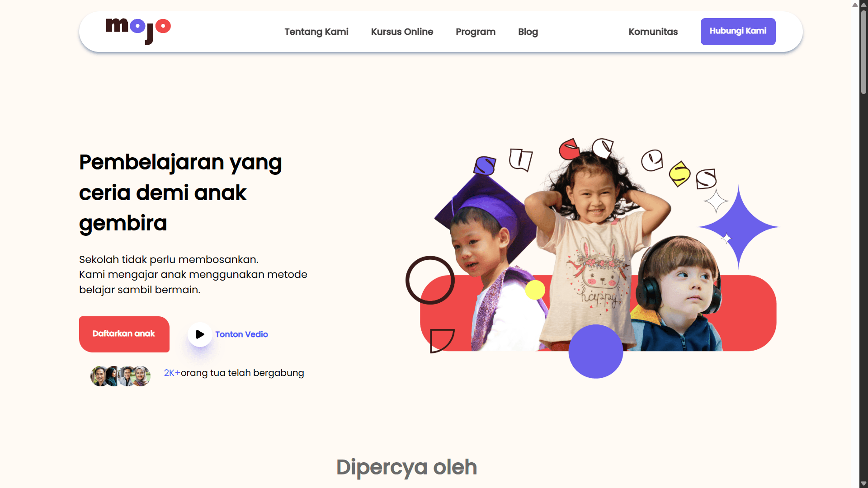Open the Program navigation item

[476, 32]
